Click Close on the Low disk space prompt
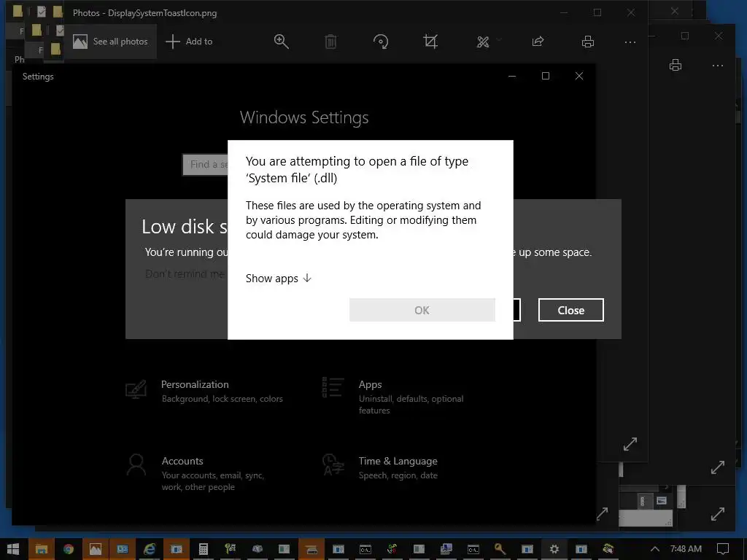This screenshot has width=747, height=560. click(x=570, y=310)
